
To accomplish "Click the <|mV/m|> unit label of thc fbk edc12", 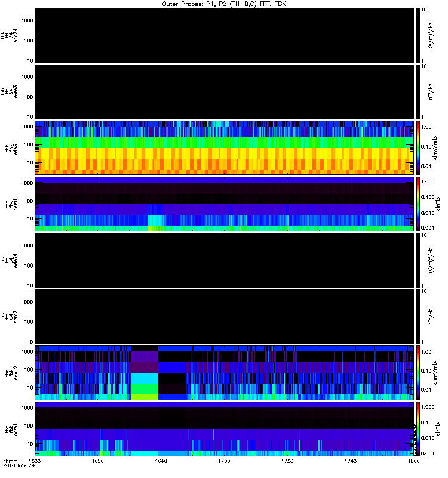I will (x=435, y=373).
